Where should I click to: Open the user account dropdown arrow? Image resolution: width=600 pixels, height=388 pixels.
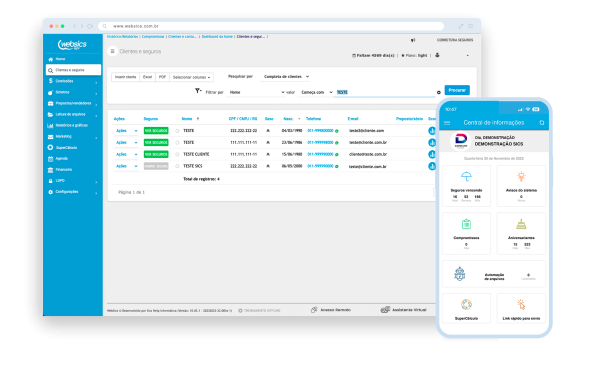tap(468, 56)
